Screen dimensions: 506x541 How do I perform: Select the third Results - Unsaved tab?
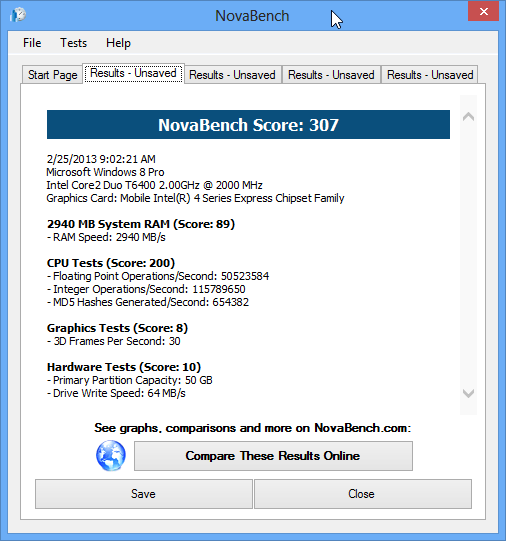(x=331, y=75)
